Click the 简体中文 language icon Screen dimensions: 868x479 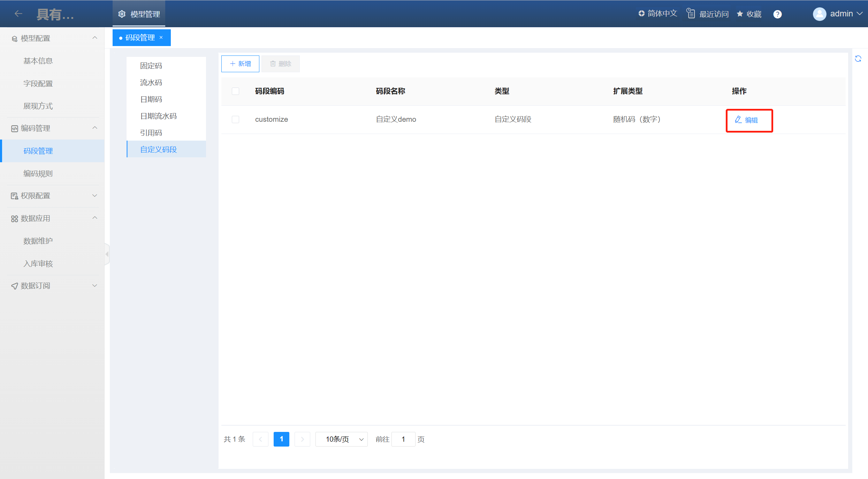tap(641, 13)
